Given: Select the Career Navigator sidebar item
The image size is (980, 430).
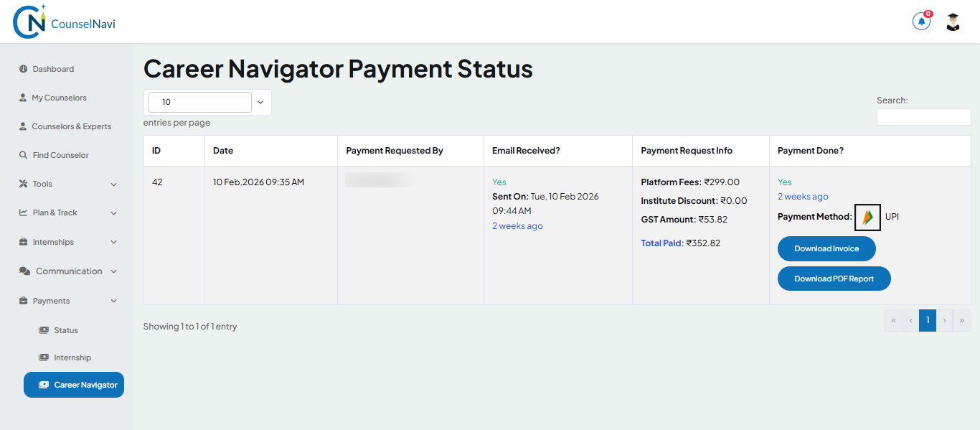Looking at the screenshot, I should pos(73,384).
